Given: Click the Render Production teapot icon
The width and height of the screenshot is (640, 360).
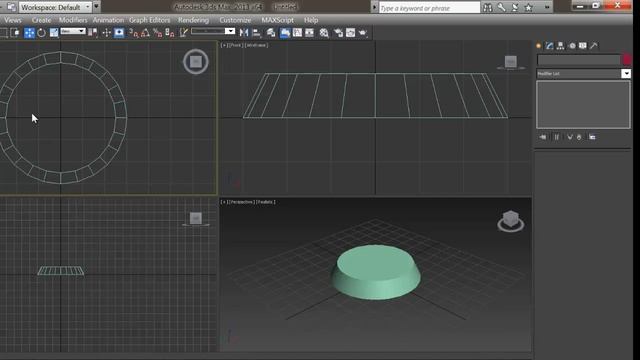Looking at the screenshot, I should pyautogui.click(x=363, y=33).
